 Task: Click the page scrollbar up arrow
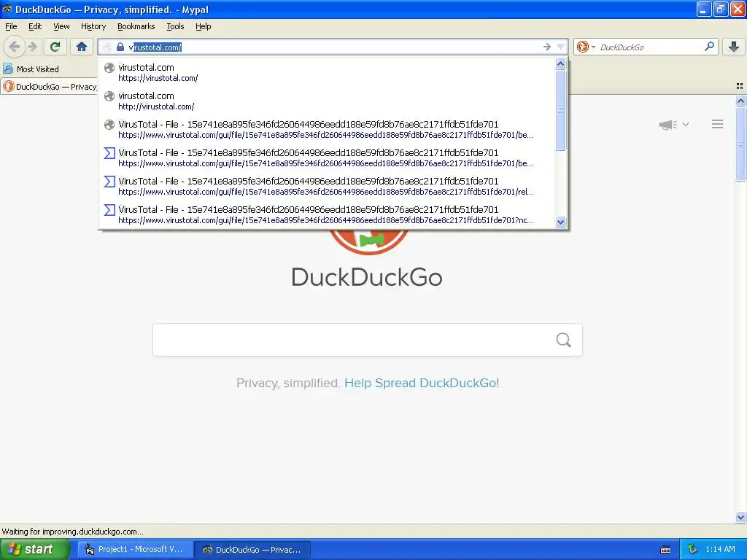click(740, 101)
